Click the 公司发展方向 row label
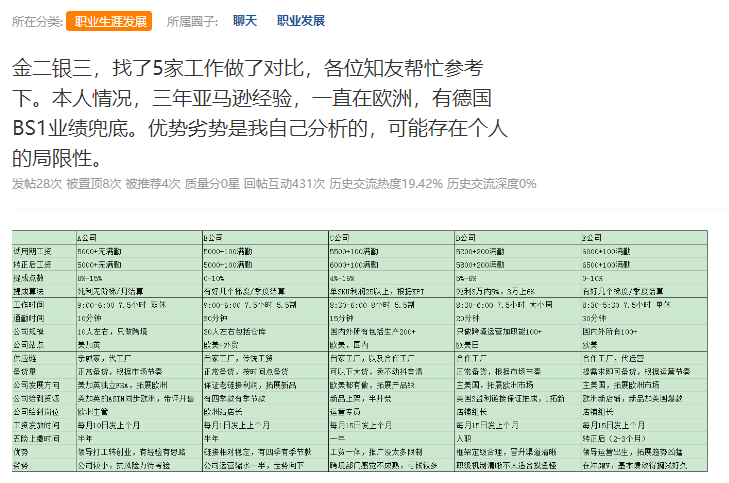Image resolution: width=729 pixels, height=483 pixels. (x=36, y=385)
